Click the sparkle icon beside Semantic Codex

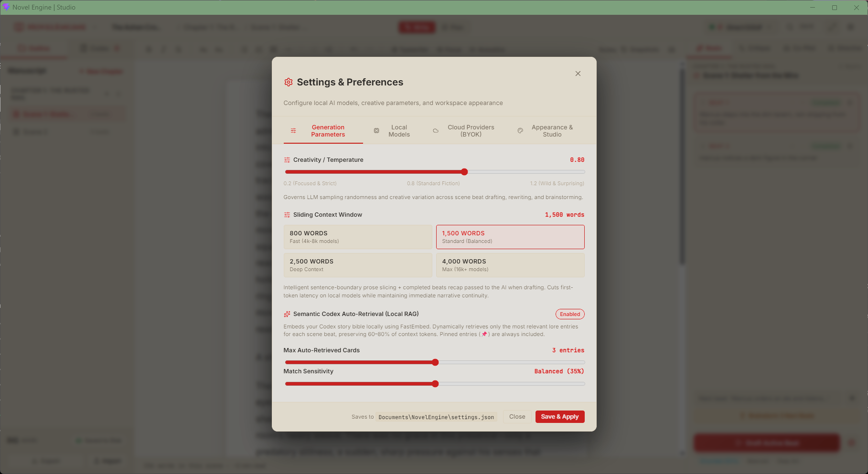287,314
